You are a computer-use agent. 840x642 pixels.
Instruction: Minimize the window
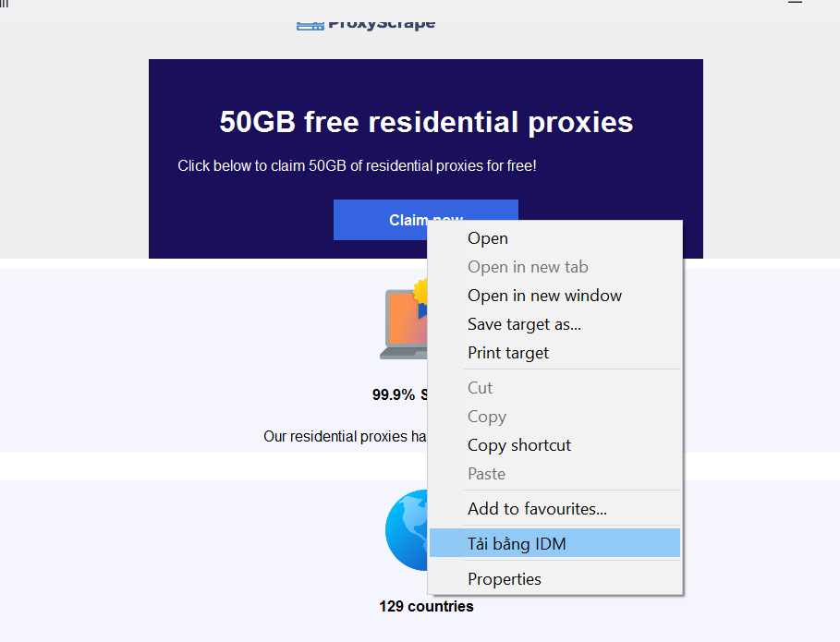[795, 4]
